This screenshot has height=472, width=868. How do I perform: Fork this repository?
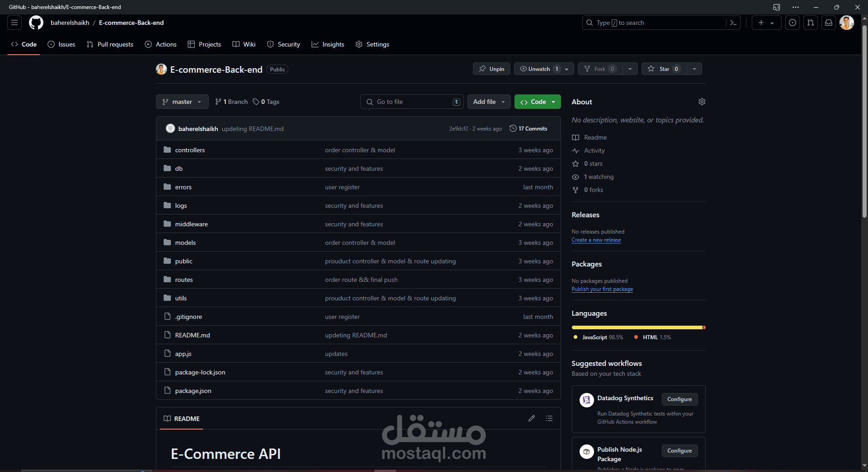pyautogui.click(x=600, y=69)
